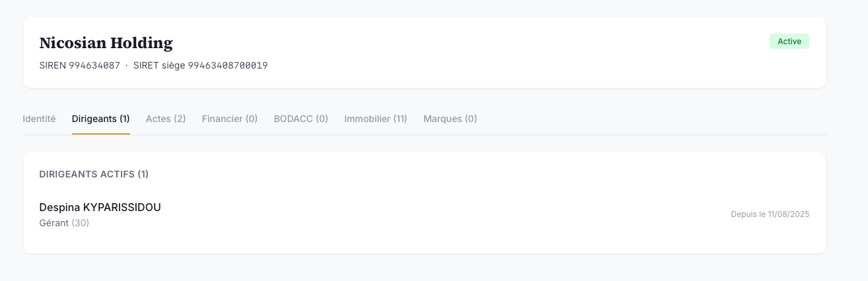Click the Gérant role label
868x281 pixels.
tap(54, 223)
